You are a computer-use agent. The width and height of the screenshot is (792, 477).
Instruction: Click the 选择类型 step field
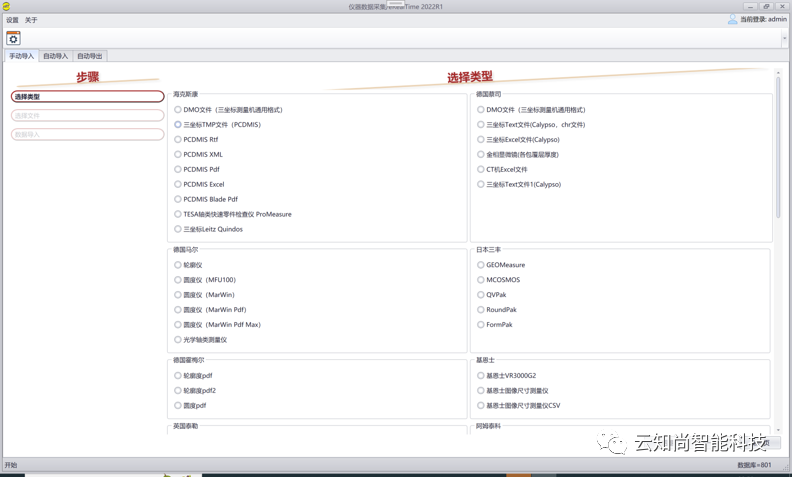coord(88,97)
